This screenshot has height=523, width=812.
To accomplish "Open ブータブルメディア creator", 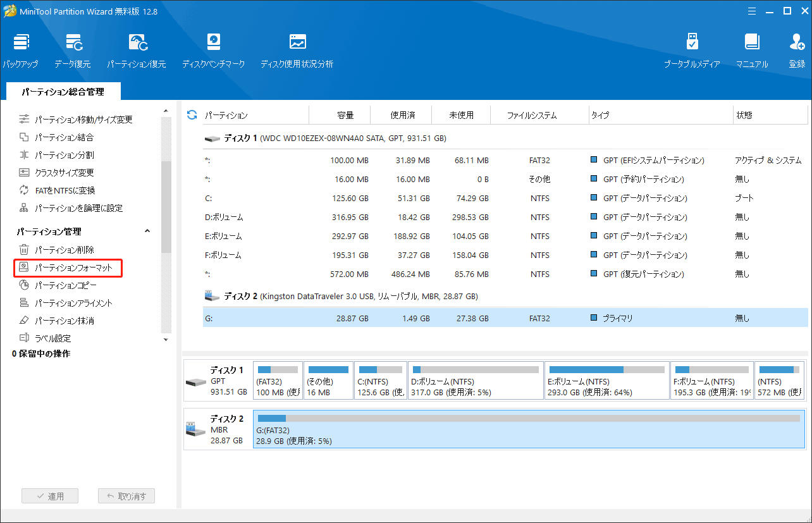I will point(692,51).
